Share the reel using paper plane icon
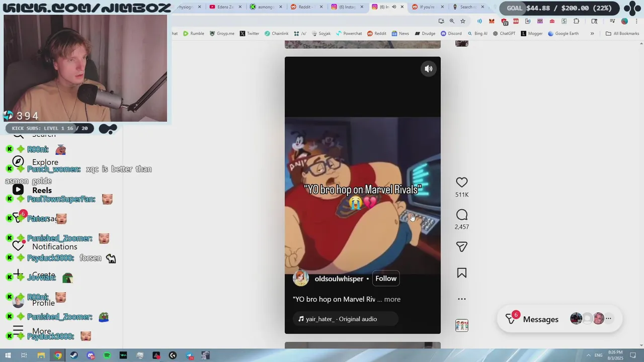Screen dimensions: 644x362 coord(462,247)
